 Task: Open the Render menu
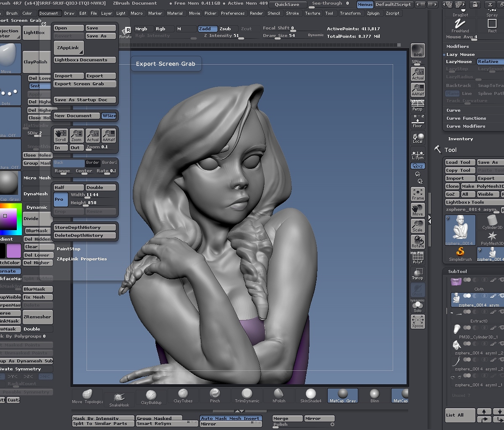[256, 13]
